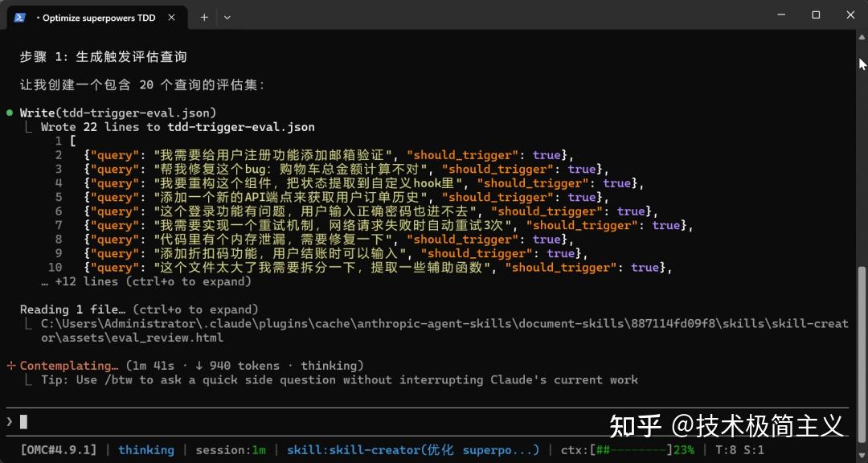Open the new tab profile dropdown chevron
This screenshot has height=463, width=868.
(x=227, y=17)
